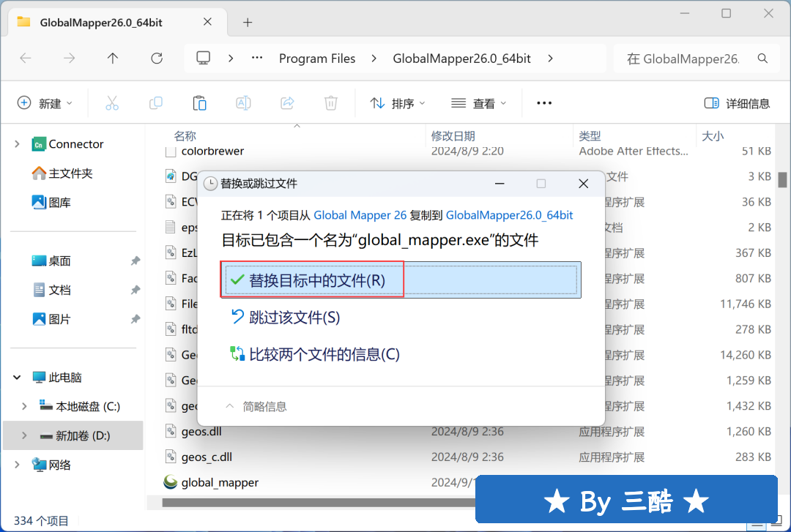Viewport: 791px width, 532px height.
Task: Click the Rename icon in toolbar
Action: pyautogui.click(x=243, y=103)
